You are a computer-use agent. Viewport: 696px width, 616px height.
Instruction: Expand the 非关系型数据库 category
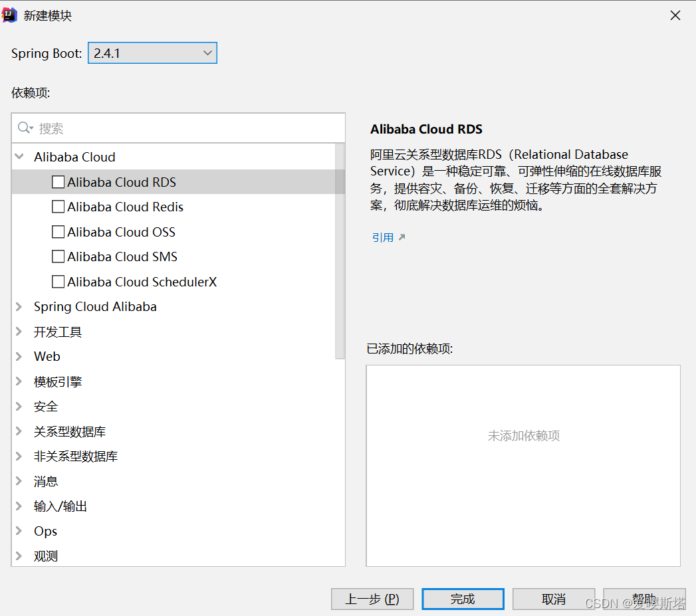click(x=19, y=456)
